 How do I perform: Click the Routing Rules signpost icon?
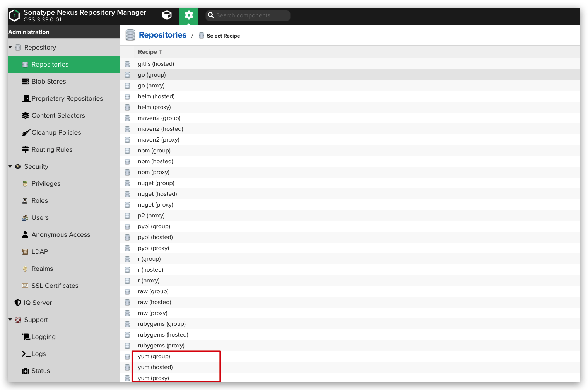26,150
